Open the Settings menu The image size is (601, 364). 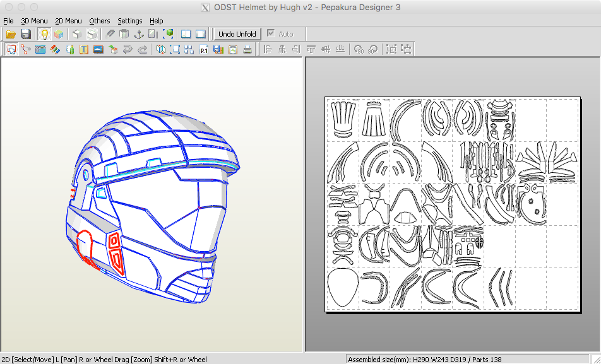tap(130, 21)
